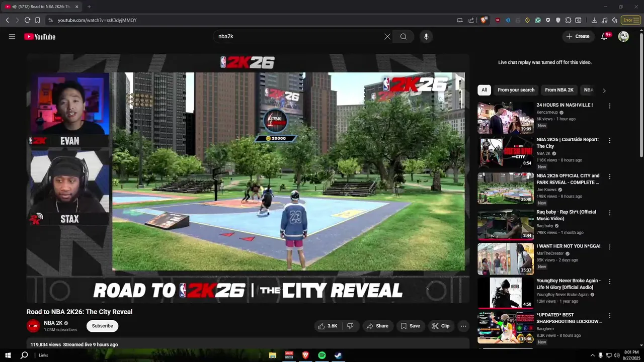Open more actions ellipsis under video
The height and width of the screenshot is (362, 644).
point(463,326)
